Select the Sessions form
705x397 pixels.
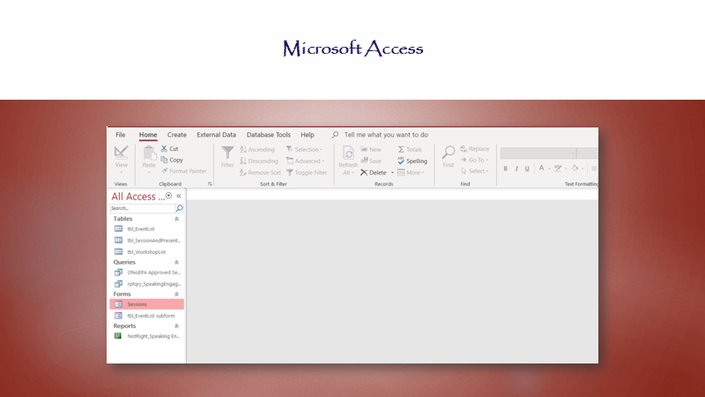pos(147,304)
